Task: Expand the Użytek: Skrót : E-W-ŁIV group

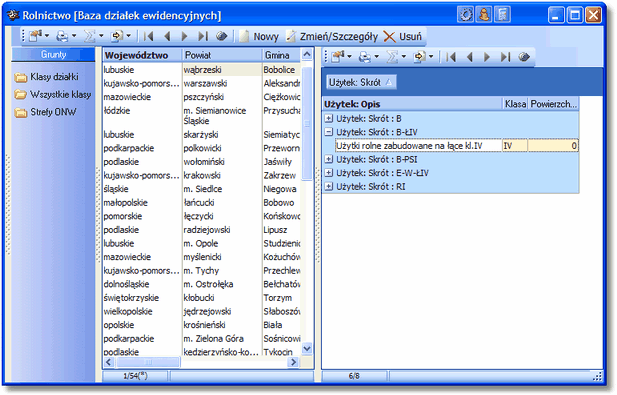Action: pos(329,173)
